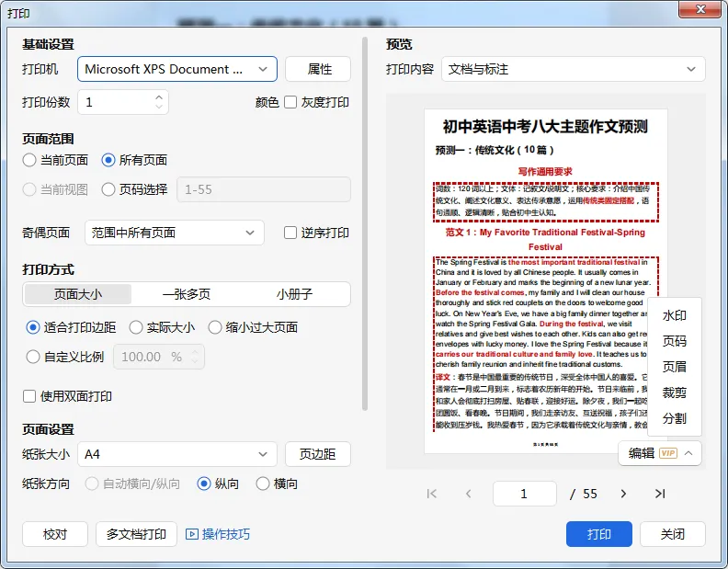Viewport: 728px width, 569px height.
Task: Enable 灰度打印 checkbox
Action: pos(290,102)
